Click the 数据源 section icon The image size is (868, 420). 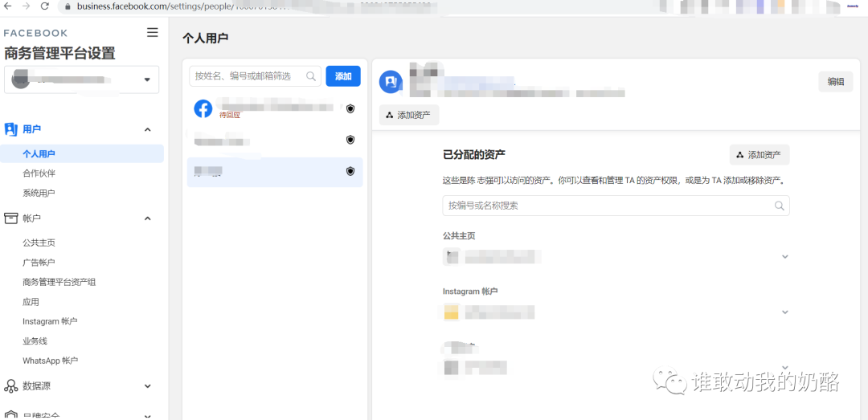[x=11, y=385]
